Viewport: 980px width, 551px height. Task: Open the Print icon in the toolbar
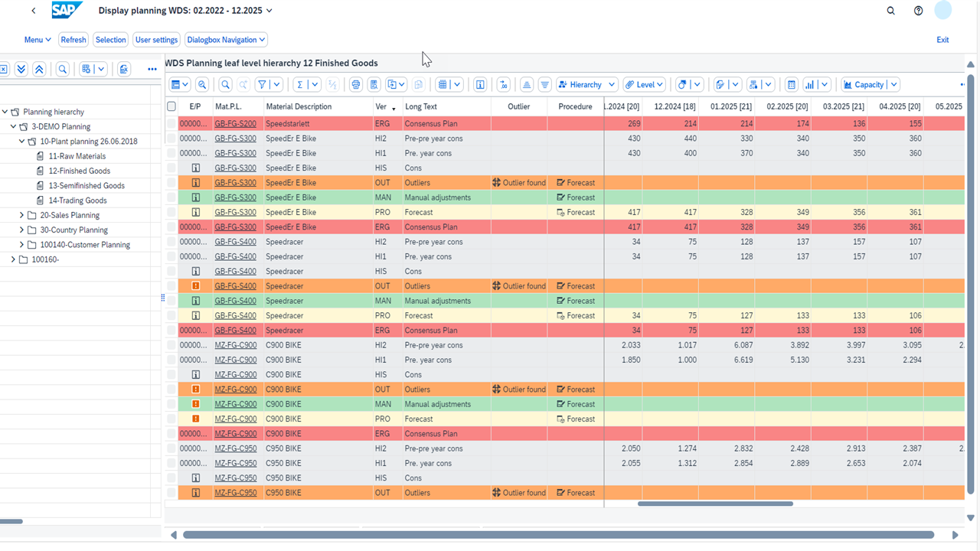tap(355, 84)
